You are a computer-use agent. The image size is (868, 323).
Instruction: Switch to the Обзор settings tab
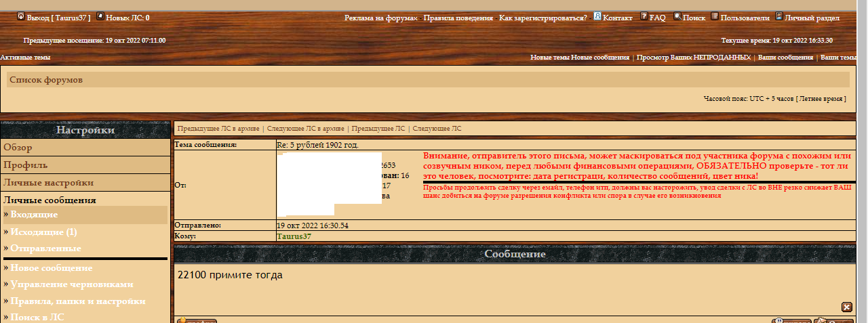tap(18, 147)
